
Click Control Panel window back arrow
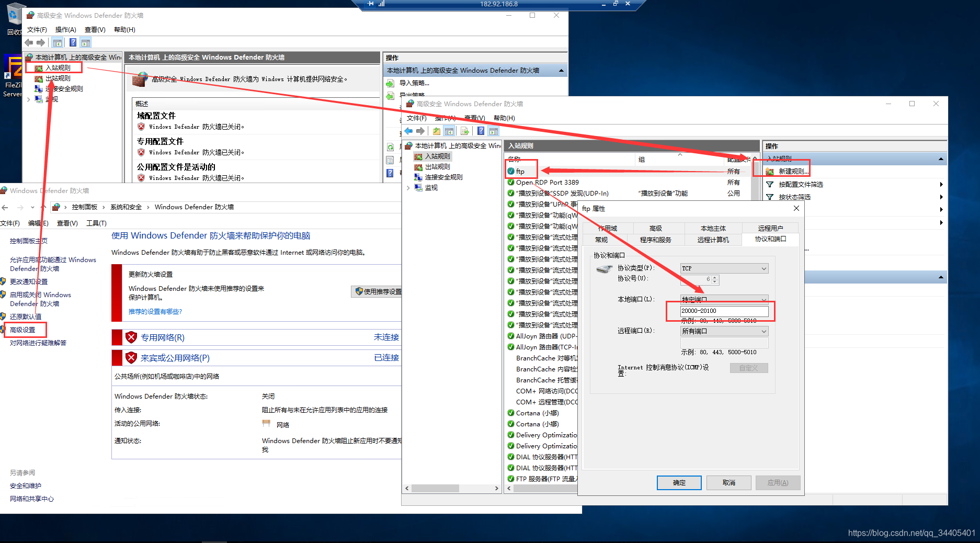5,207
